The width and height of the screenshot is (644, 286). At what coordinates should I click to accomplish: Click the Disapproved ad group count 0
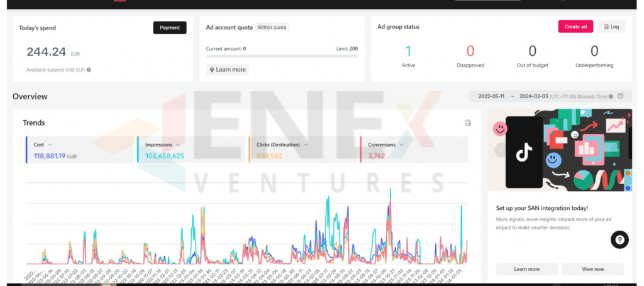(x=470, y=52)
